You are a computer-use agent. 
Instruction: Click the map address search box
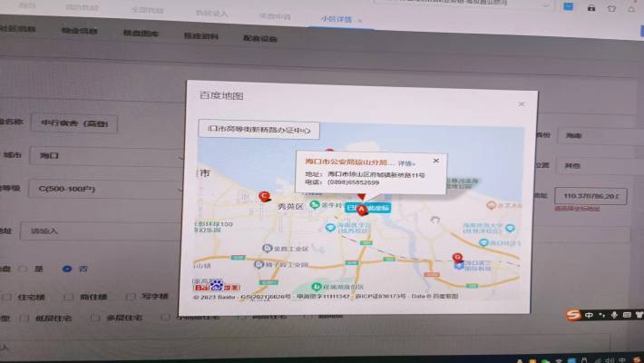coord(259,130)
